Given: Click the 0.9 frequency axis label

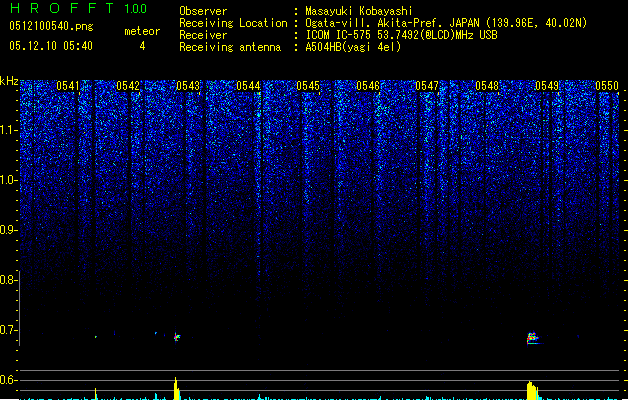Looking at the screenshot, I should (7, 230).
